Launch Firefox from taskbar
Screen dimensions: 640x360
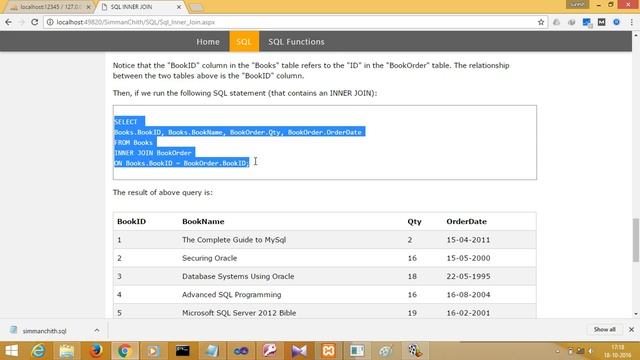(x=96, y=351)
